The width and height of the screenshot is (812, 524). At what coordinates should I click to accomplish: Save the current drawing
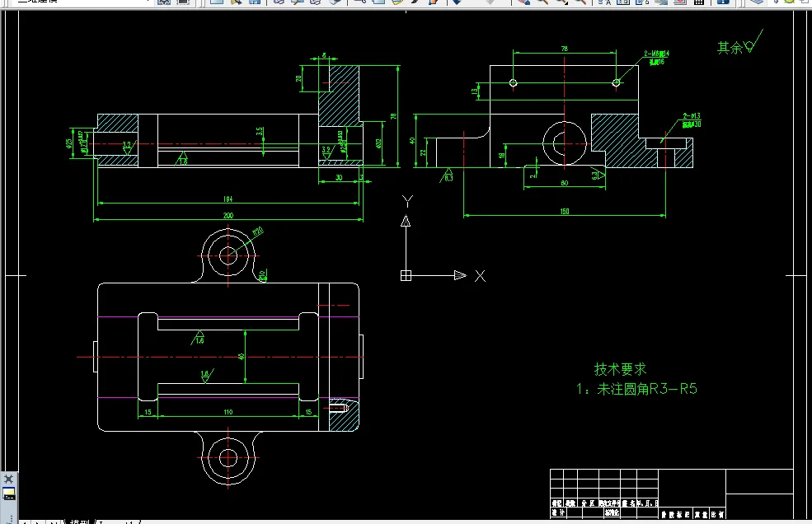256,2
